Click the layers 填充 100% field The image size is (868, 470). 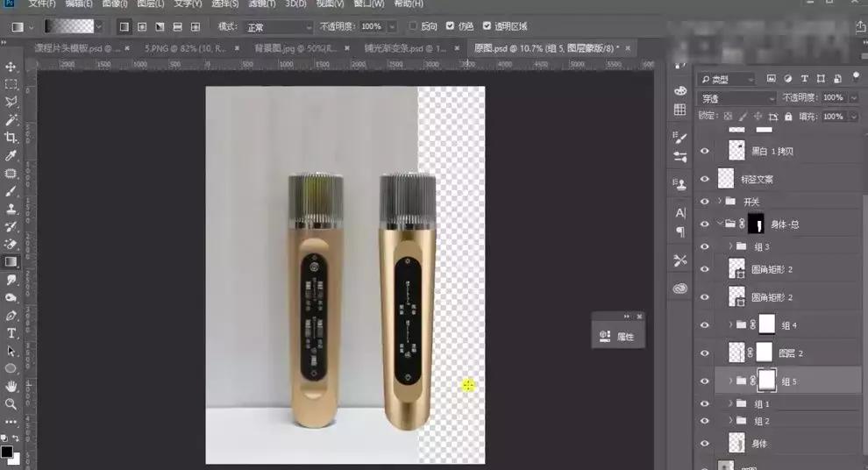pos(834,117)
